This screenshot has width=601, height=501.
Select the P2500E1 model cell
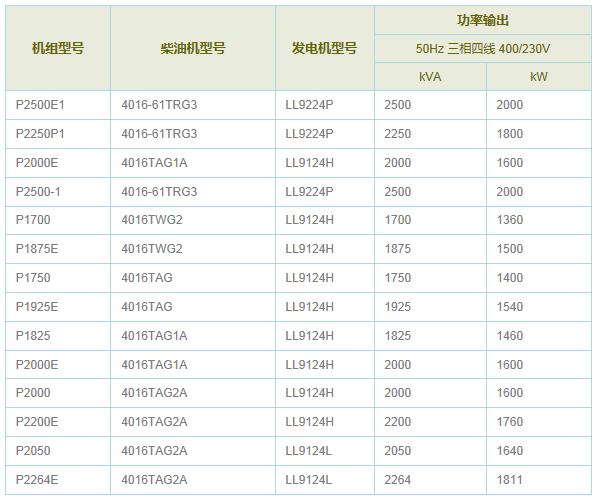(x=40, y=105)
